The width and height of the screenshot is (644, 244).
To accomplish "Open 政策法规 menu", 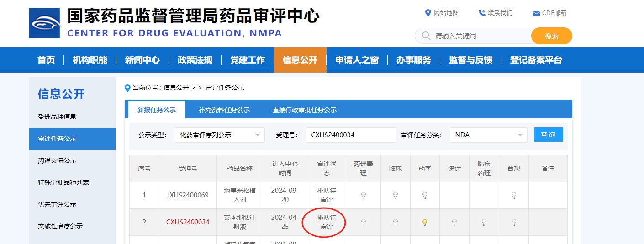I will (195, 60).
